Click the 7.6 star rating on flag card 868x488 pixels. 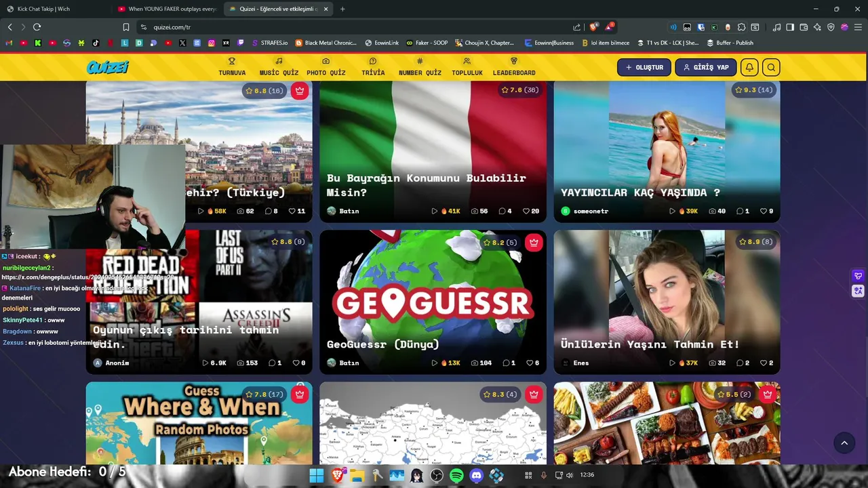coord(520,90)
